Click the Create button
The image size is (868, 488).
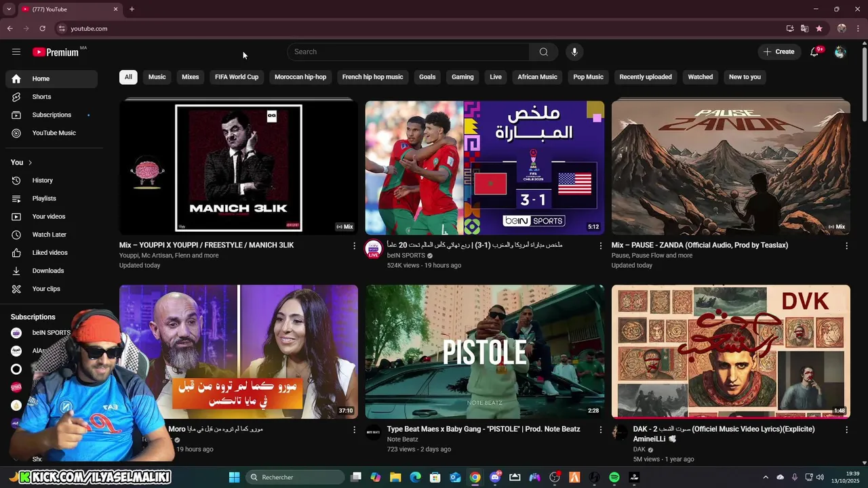[x=778, y=52]
